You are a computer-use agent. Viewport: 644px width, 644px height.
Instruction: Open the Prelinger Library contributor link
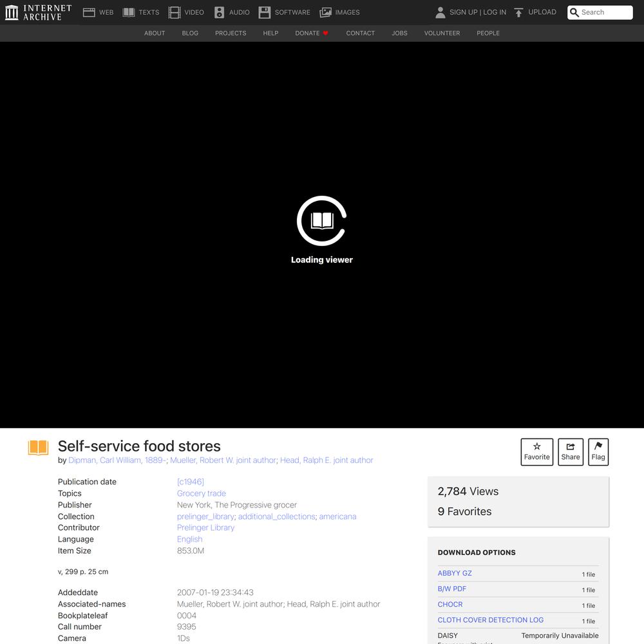click(205, 527)
